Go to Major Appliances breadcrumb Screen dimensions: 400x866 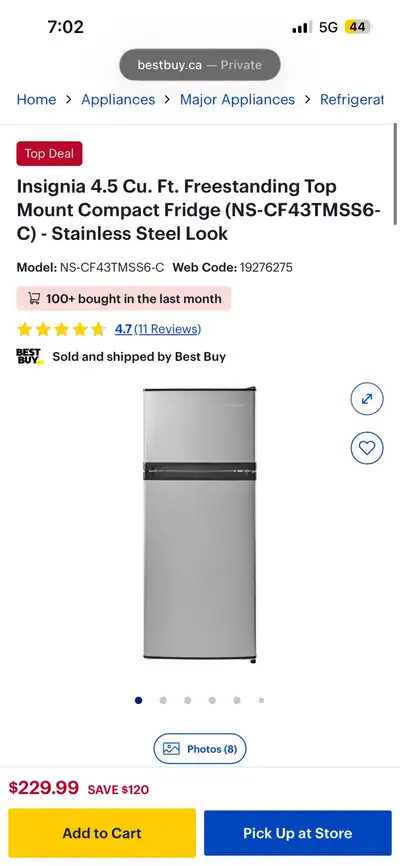(238, 99)
